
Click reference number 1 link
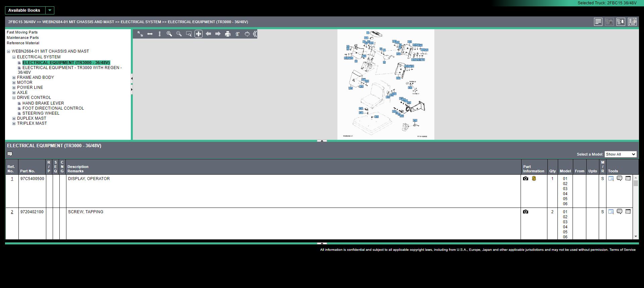(x=12, y=179)
